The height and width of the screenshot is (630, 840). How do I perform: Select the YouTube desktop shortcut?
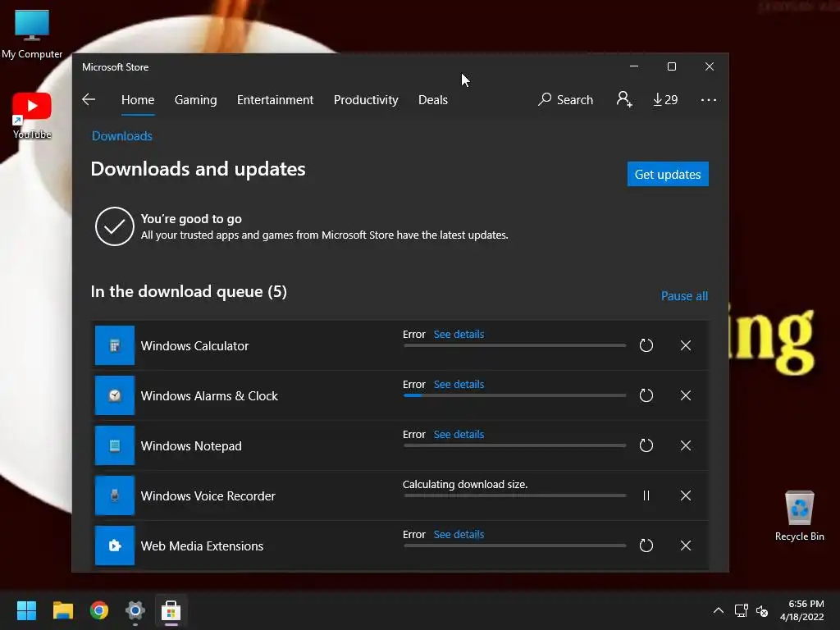[x=32, y=116]
